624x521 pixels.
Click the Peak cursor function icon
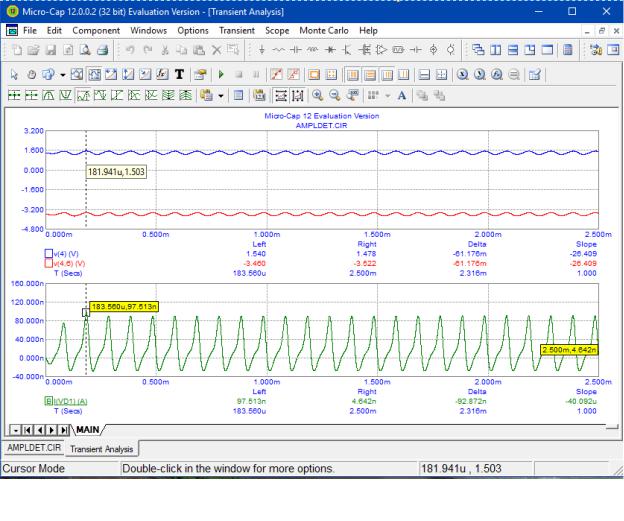coord(49,96)
